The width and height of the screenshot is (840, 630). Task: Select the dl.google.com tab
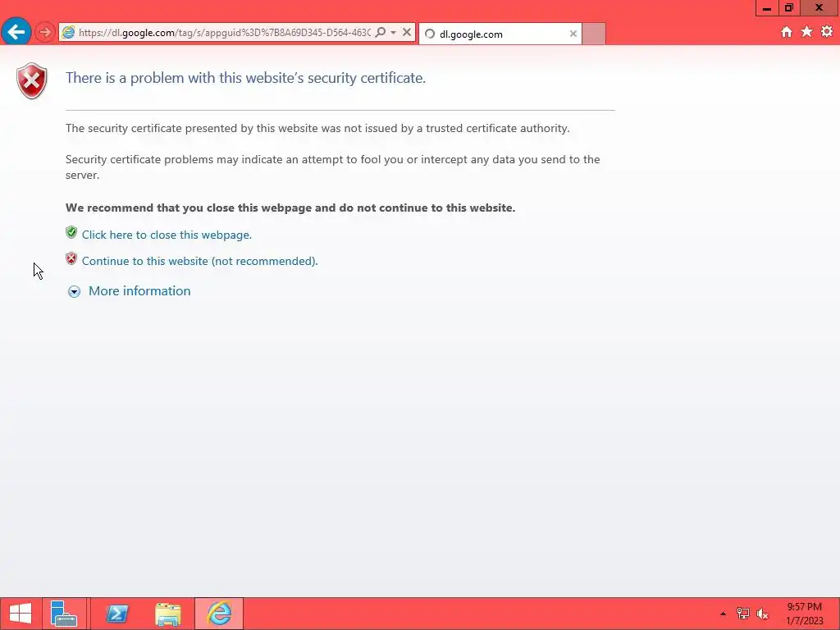pos(500,34)
